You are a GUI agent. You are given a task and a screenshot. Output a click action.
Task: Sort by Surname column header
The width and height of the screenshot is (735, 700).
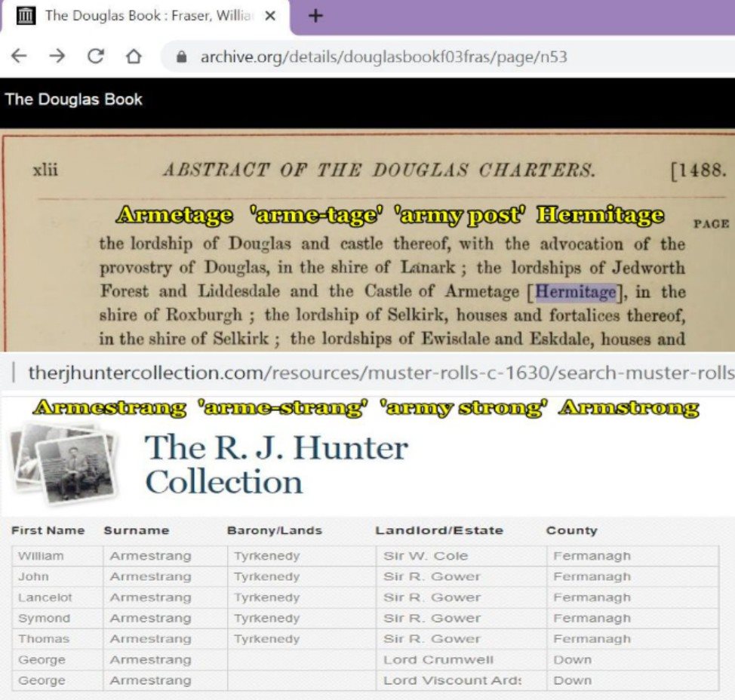coord(136,530)
